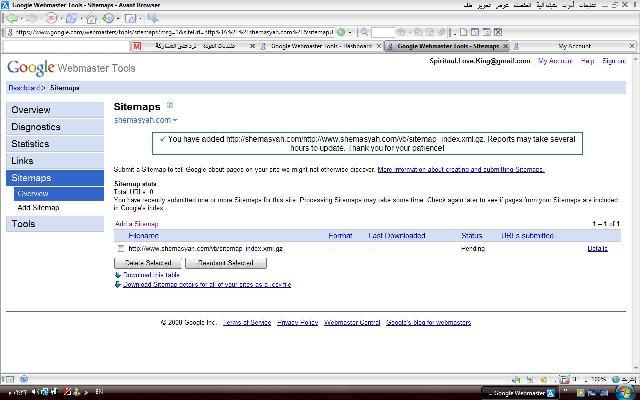Sort the table by the Status column header
The width and height of the screenshot is (640, 400).
click(x=471, y=236)
